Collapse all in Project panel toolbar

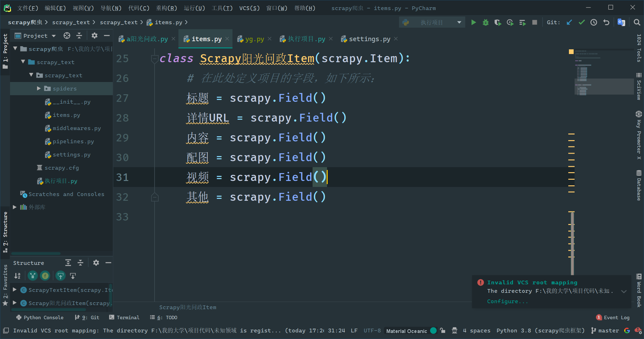point(79,36)
